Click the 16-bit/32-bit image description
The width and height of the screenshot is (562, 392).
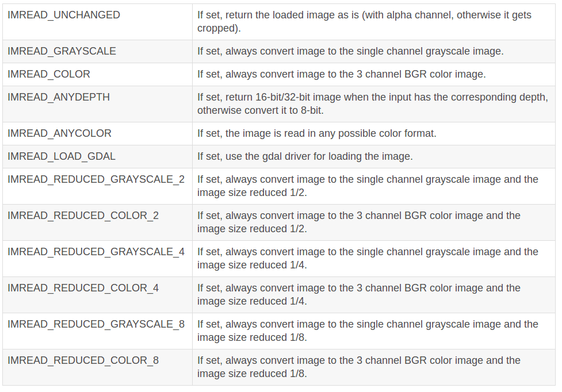[373, 103]
